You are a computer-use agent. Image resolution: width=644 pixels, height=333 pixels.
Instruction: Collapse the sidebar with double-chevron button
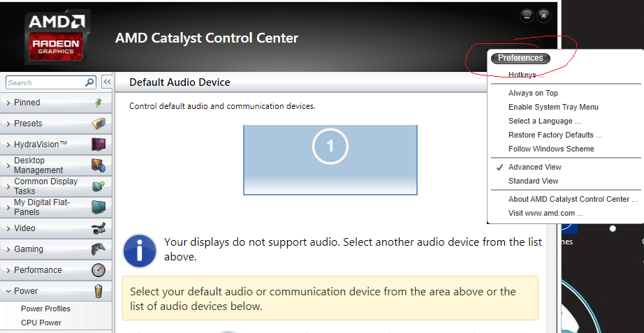(107, 82)
